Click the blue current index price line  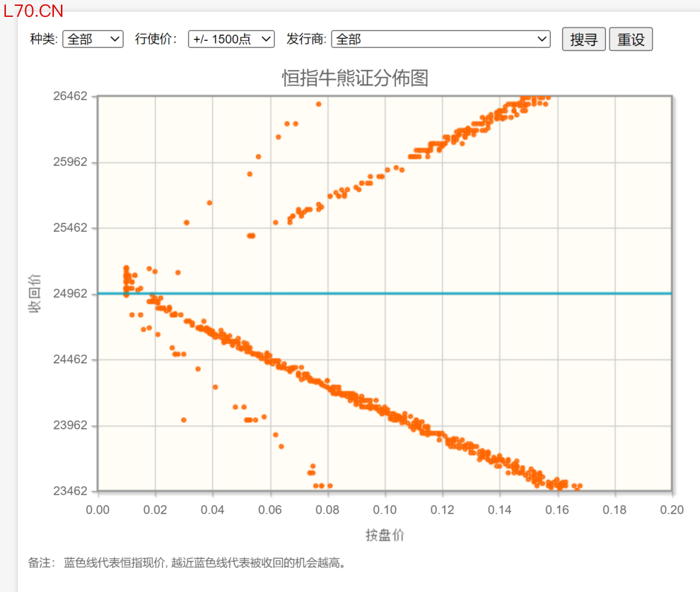[x=385, y=293]
